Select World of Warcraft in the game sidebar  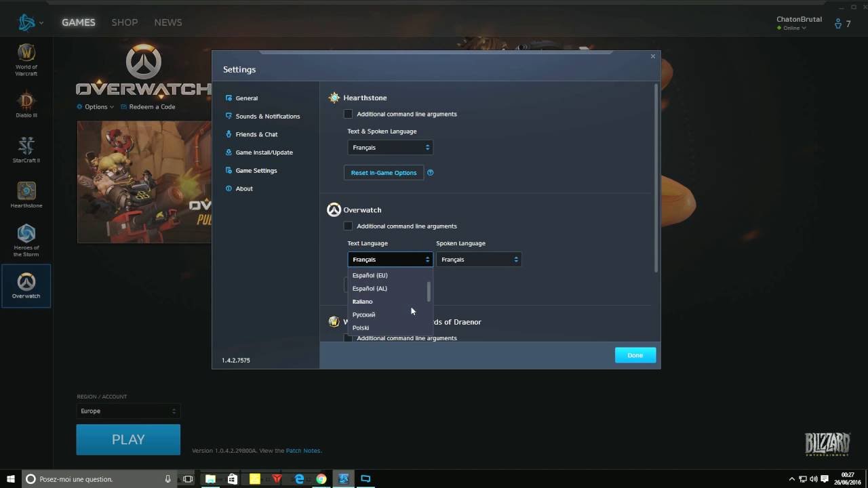coord(26,60)
